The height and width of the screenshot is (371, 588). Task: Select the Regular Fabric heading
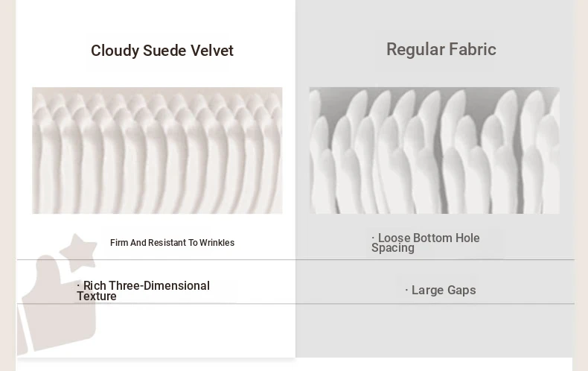[x=441, y=50]
